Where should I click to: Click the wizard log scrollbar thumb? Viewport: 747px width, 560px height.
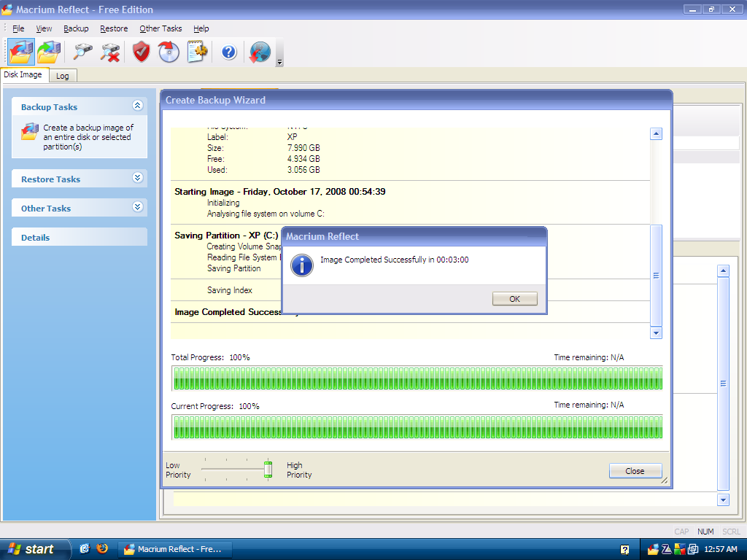click(656, 275)
